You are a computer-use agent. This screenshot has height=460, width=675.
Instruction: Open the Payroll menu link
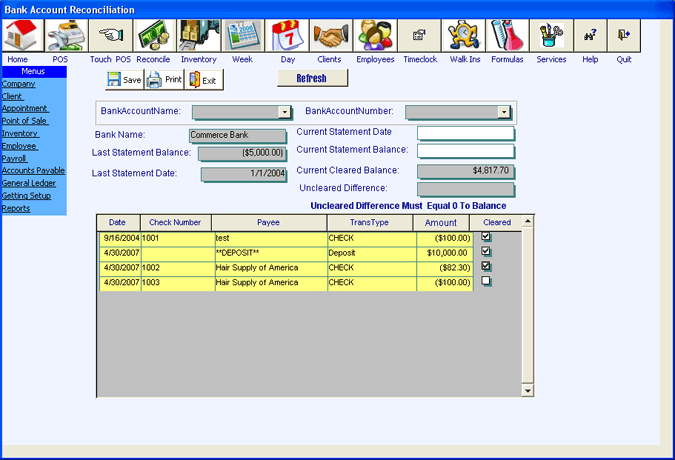point(15,158)
